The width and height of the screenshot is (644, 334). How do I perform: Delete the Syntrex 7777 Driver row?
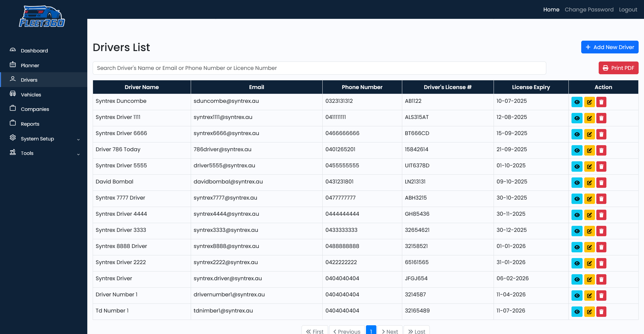[x=601, y=199]
